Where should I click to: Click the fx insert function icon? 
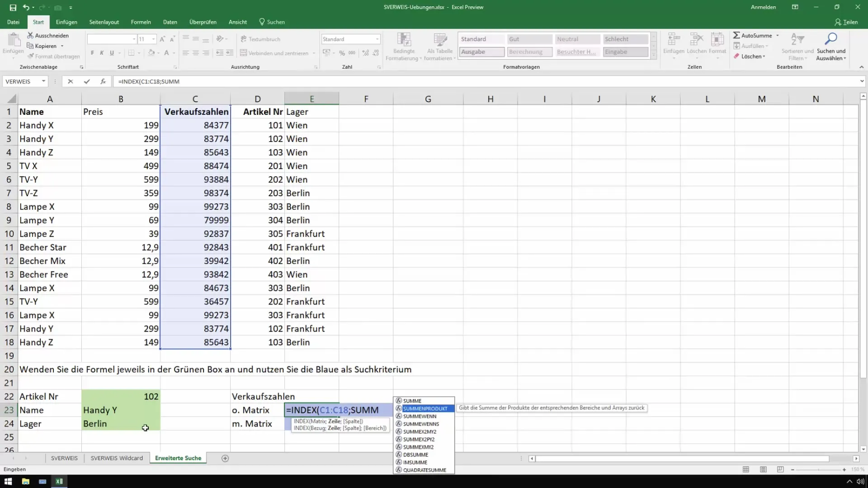(x=103, y=81)
